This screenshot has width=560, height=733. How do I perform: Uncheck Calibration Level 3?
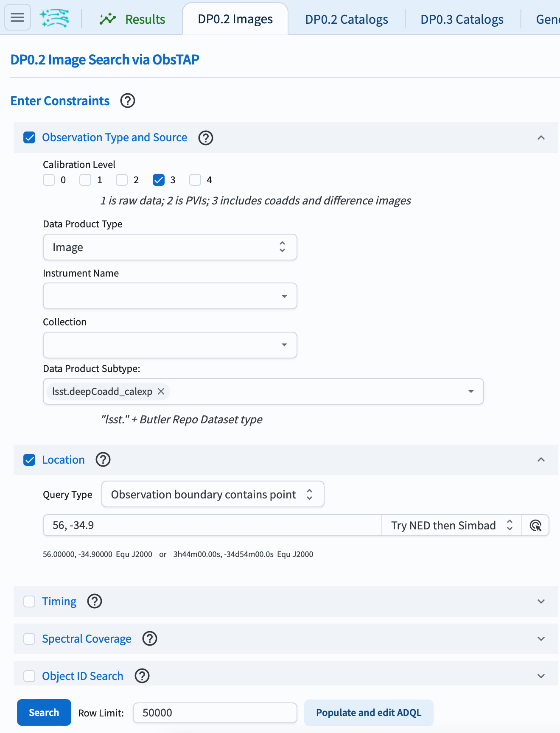[159, 180]
